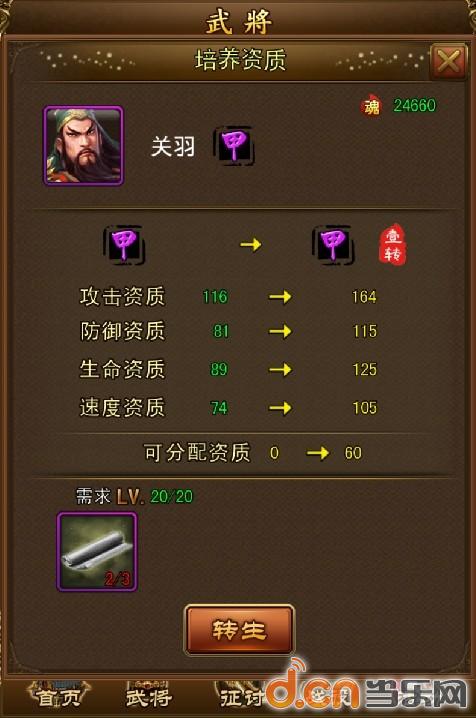Tap the red 魂 soul icon
Viewport: 476px width, 718px height.
(x=371, y=106)
